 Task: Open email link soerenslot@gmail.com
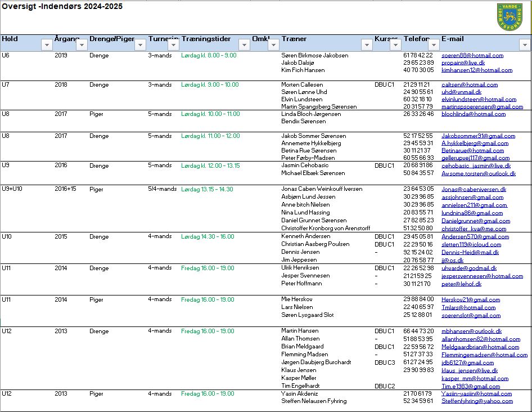tap(471, 316)
